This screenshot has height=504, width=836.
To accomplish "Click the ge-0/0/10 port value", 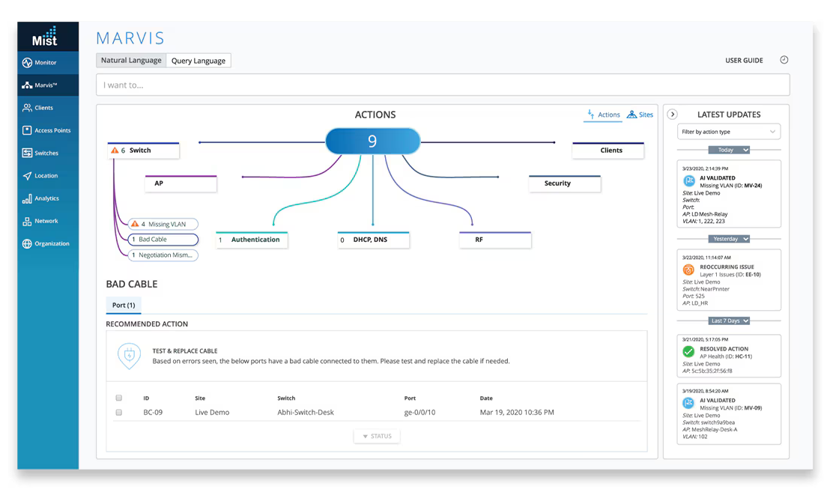I will [419, 413].
